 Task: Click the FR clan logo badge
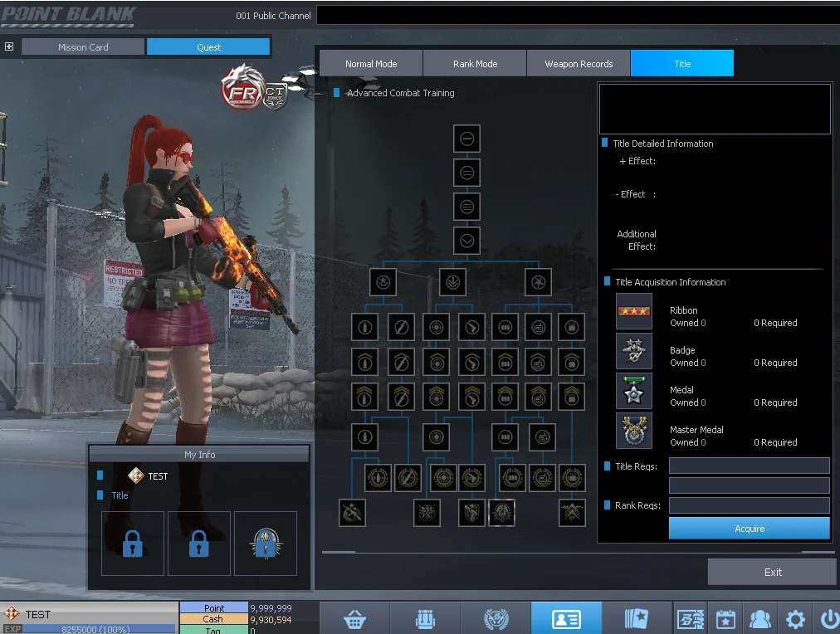(x=243, y=88)
